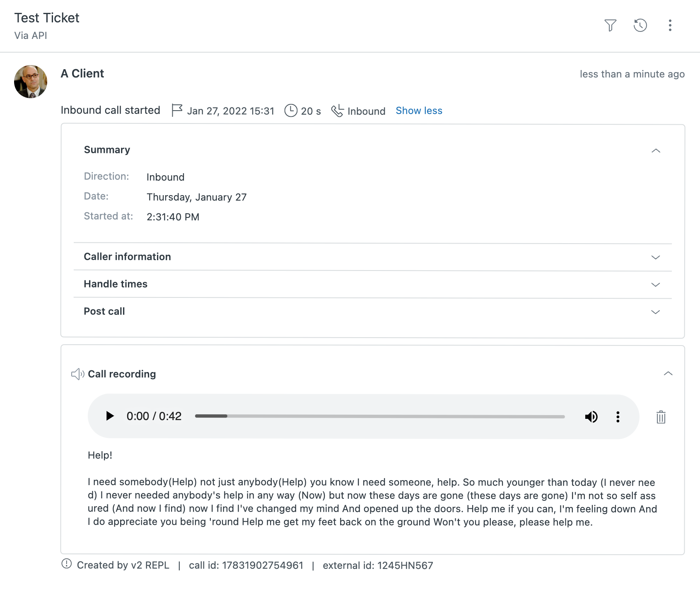The image size is (700, 609).
Task: Click the A Client name
Action: click(82, 73)
